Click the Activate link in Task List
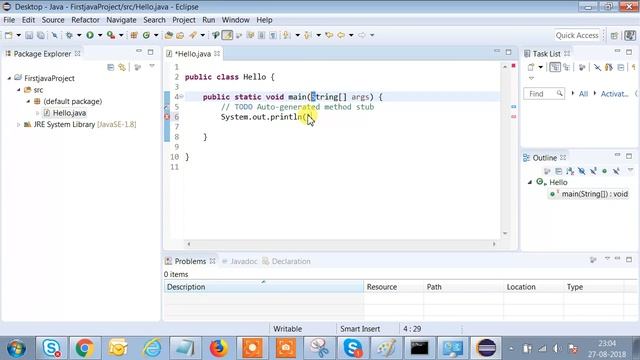Screen dimensions: 640x360 tap(614, 94)
